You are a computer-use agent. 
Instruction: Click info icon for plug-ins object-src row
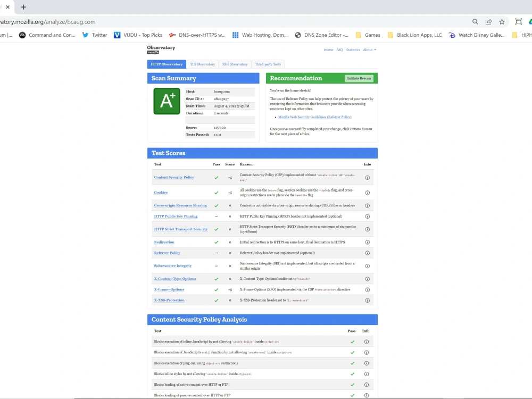[x=367, y=363]
